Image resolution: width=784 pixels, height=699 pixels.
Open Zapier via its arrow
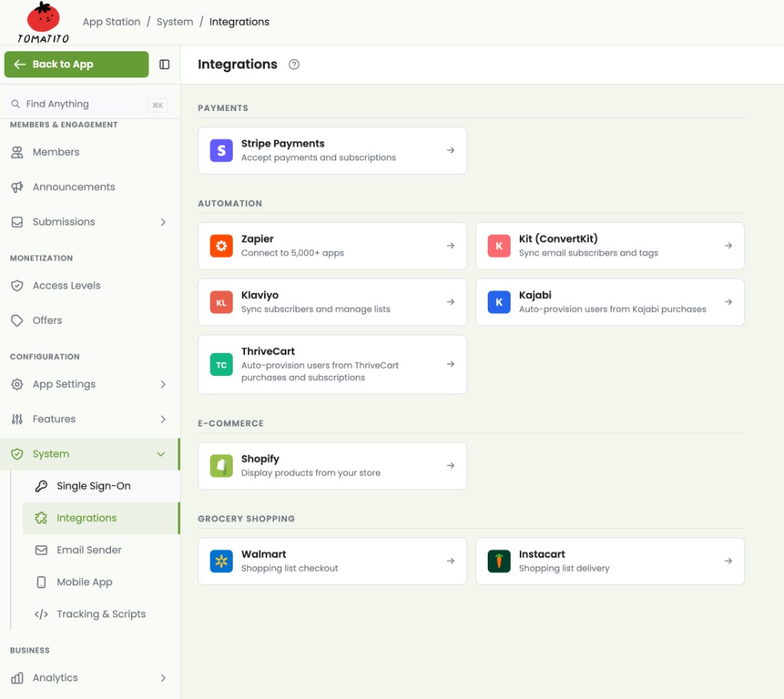(450, 246)
